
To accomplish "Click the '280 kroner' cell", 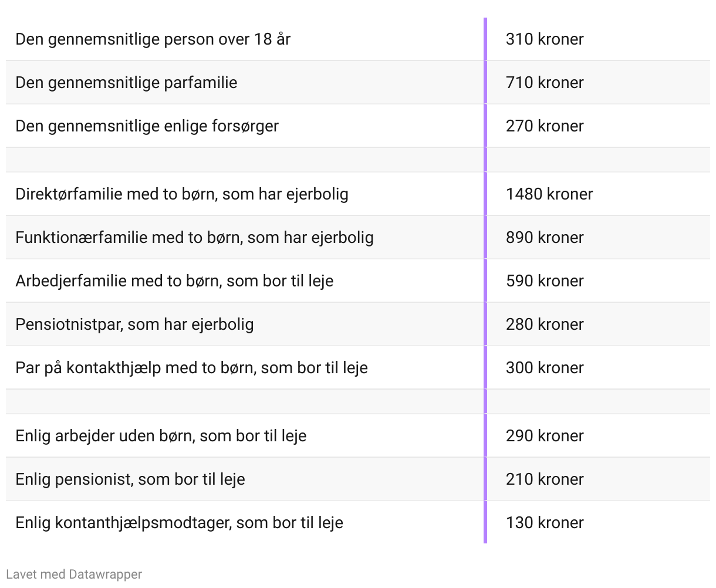I will [545, 325].
